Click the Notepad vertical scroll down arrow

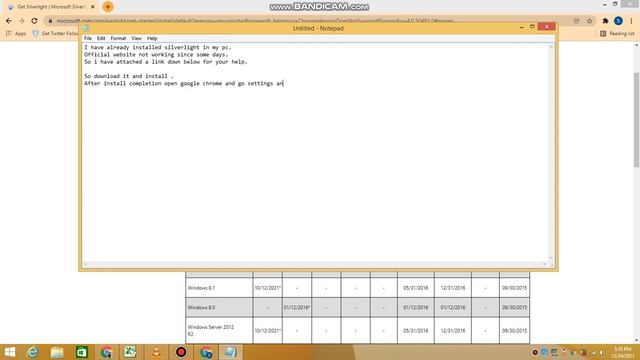551,258
